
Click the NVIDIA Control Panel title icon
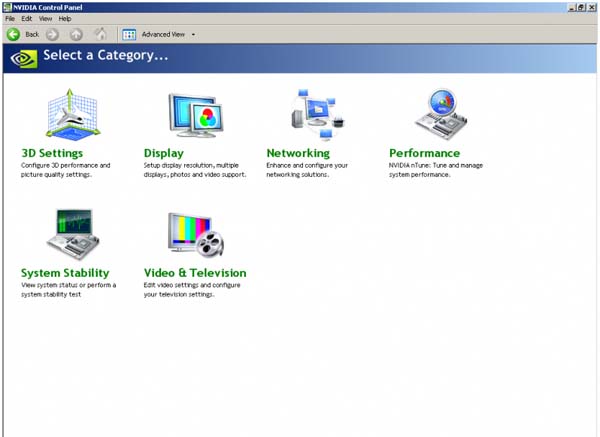(x=7, y=7)
